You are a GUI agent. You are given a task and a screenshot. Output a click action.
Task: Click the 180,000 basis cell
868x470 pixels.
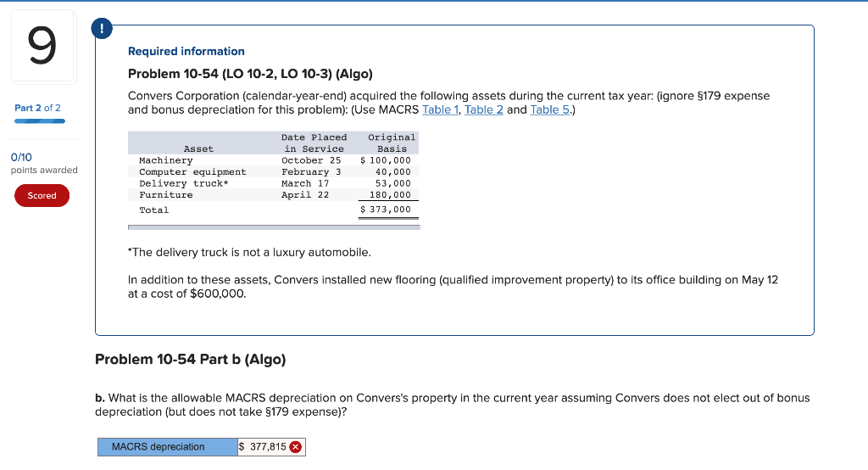pos(390,195)
